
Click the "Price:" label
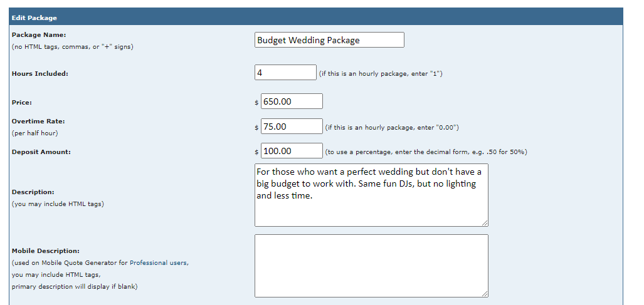click(x=22, y=101)
